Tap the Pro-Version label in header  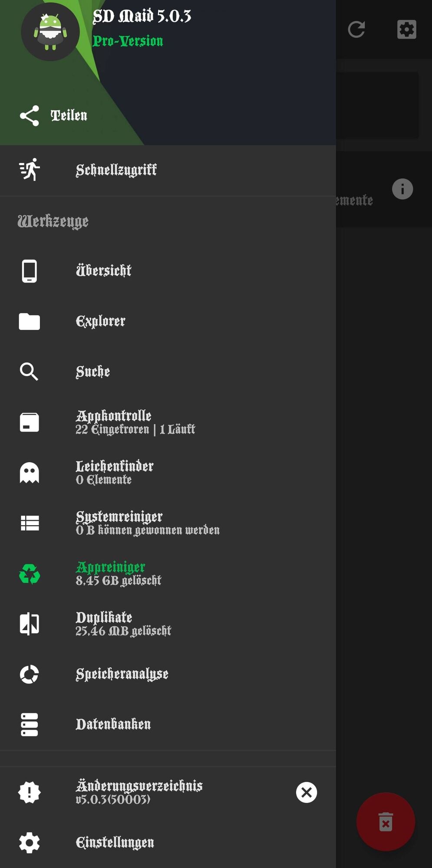[x=128, y=41]
